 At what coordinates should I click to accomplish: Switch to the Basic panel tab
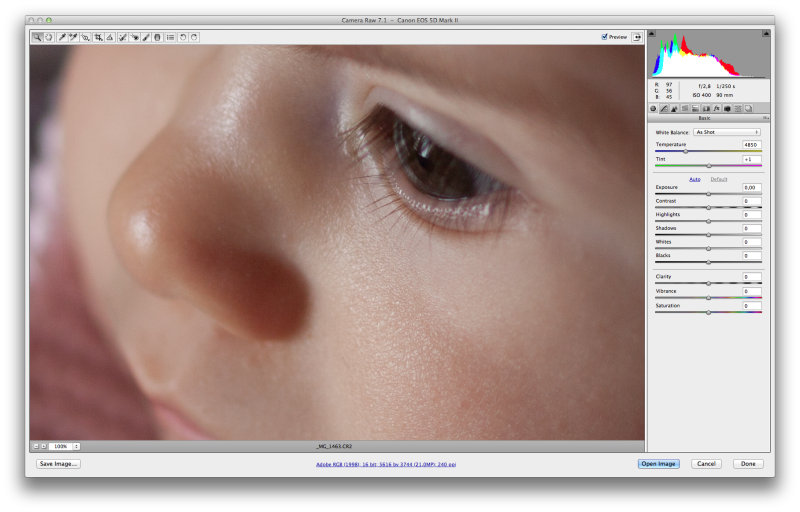pos(653,108)
